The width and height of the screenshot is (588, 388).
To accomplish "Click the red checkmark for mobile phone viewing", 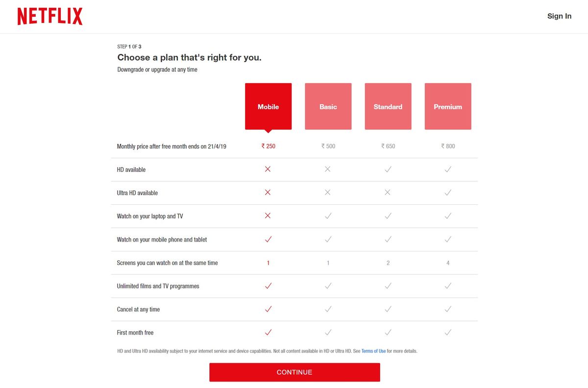I will 268,239.
